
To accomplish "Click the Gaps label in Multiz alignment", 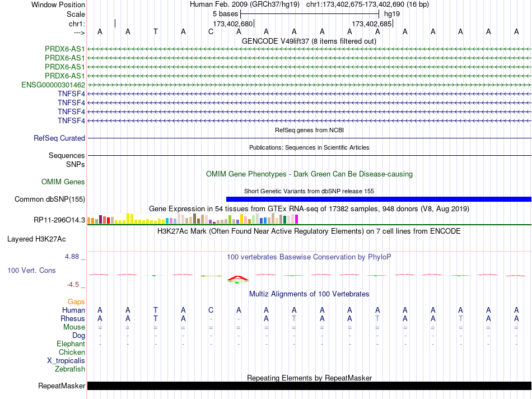I will [76, 302].
